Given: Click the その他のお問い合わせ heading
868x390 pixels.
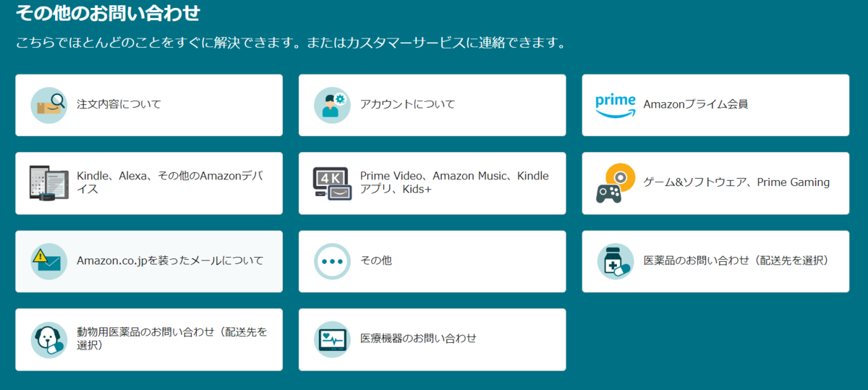Looking at the screenshot, I should click(108, 13).
